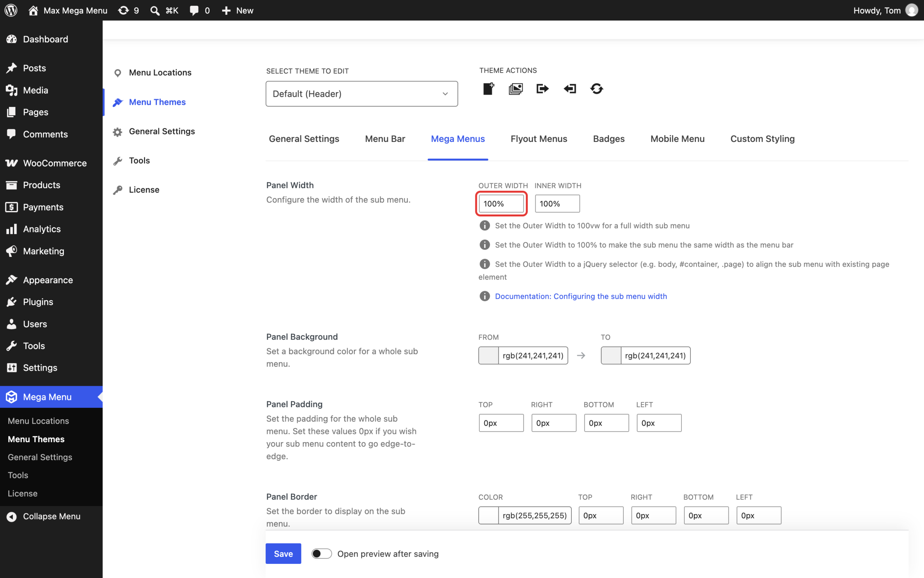Click the plus New icon
Viewport: 924px width, 578px height.
pyautogui.click(x=226, y=10)
